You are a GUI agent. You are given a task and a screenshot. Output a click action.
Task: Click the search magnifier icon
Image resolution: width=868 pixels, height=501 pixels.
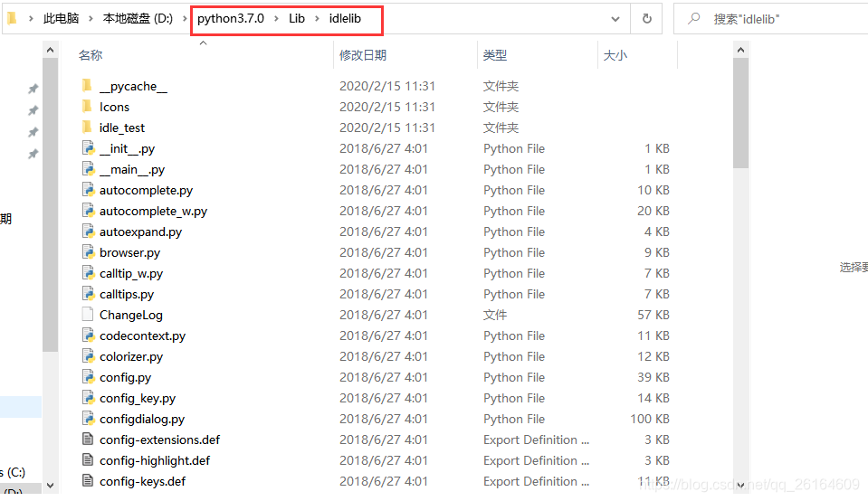click(x=693, y=19)
